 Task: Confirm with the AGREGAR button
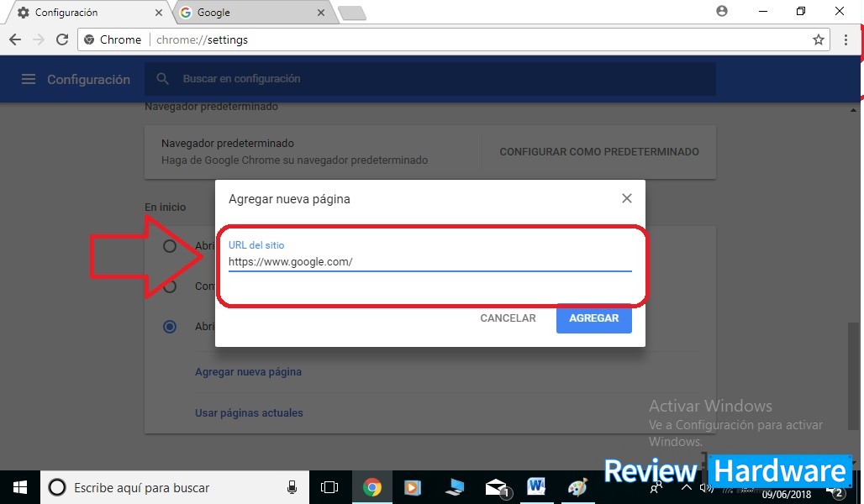pos(594,318)
